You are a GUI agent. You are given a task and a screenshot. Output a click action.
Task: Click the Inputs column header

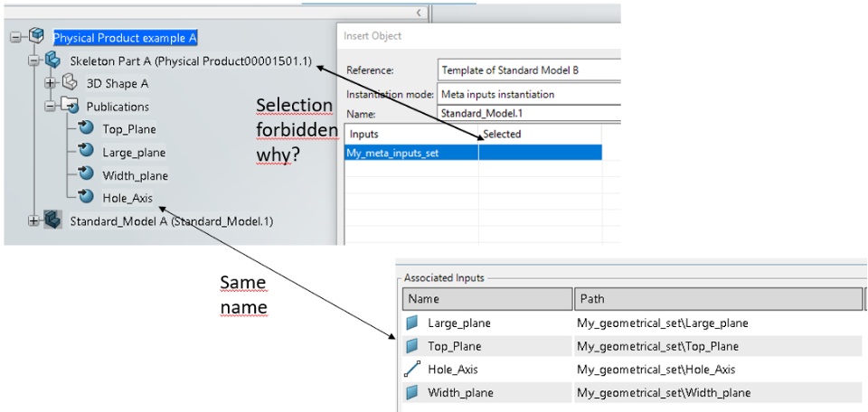411,134
